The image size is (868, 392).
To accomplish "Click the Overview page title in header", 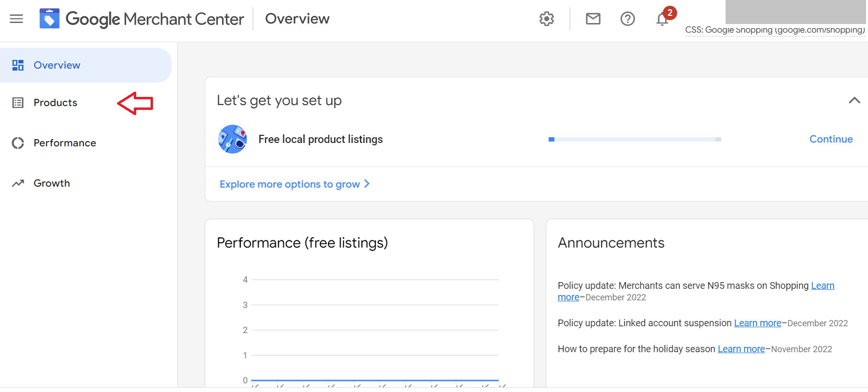I will [297, 19].
